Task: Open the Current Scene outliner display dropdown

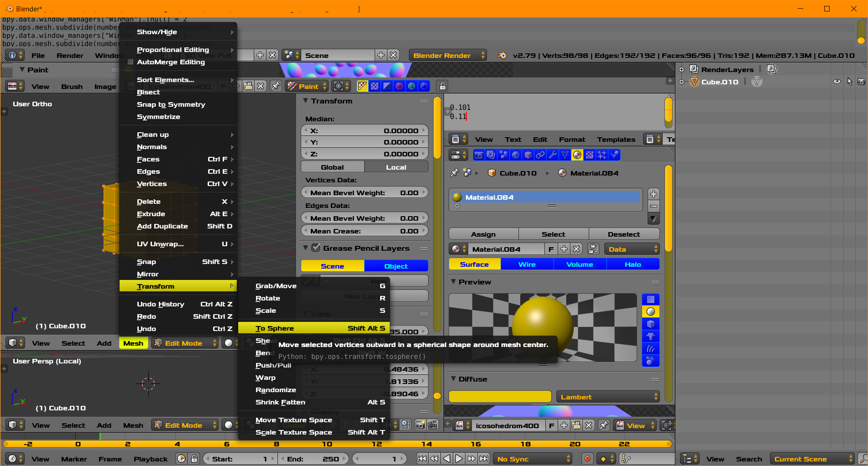Action: click(812, 459)
